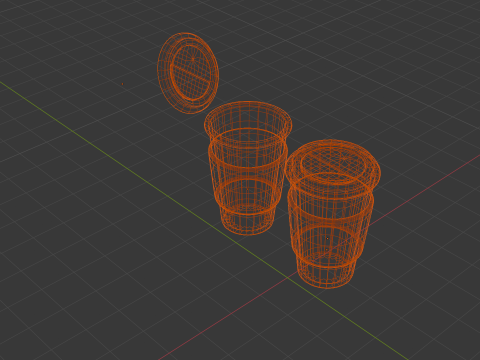Click the isolated orange origin dot on the grid
This screenshot has height=360, width=480.
point(123,84)
